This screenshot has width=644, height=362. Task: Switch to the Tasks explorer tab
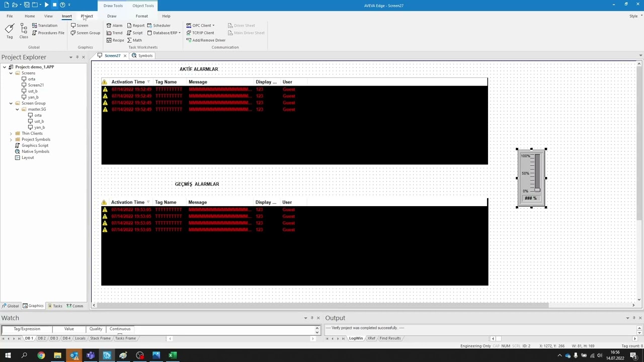(x=55, y=306)
